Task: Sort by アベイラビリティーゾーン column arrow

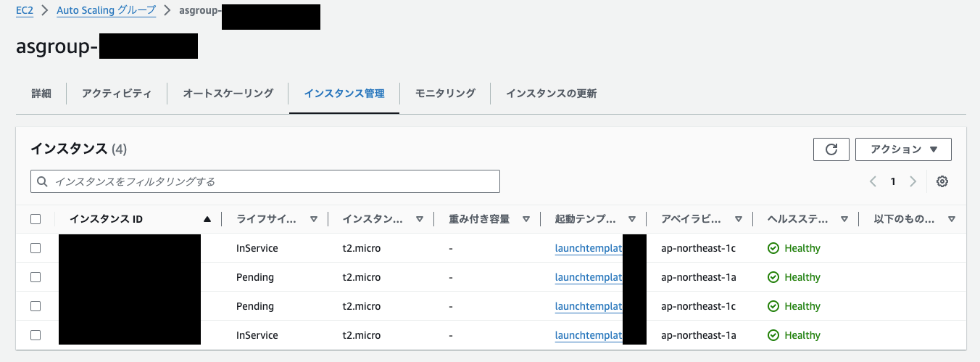Action: click(x=738, y=219)
